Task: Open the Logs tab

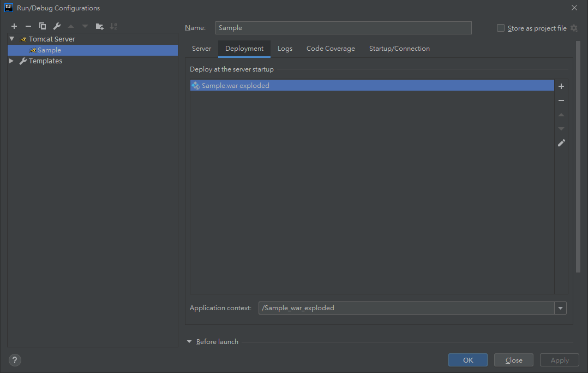Action: 285,49
